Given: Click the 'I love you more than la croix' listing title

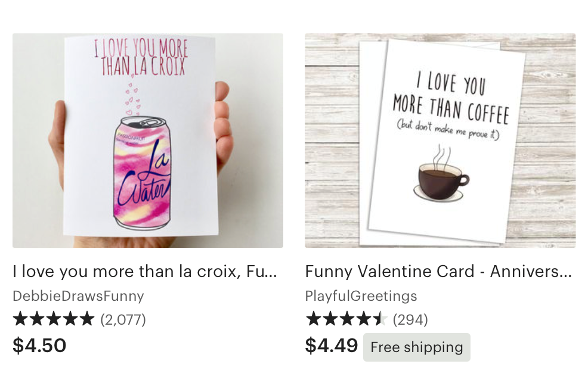Looking at the screenshot, I should tap(145, 272).
